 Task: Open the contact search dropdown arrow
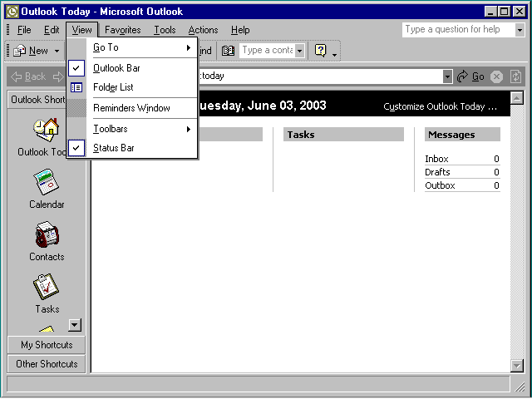tap(299, 52)
